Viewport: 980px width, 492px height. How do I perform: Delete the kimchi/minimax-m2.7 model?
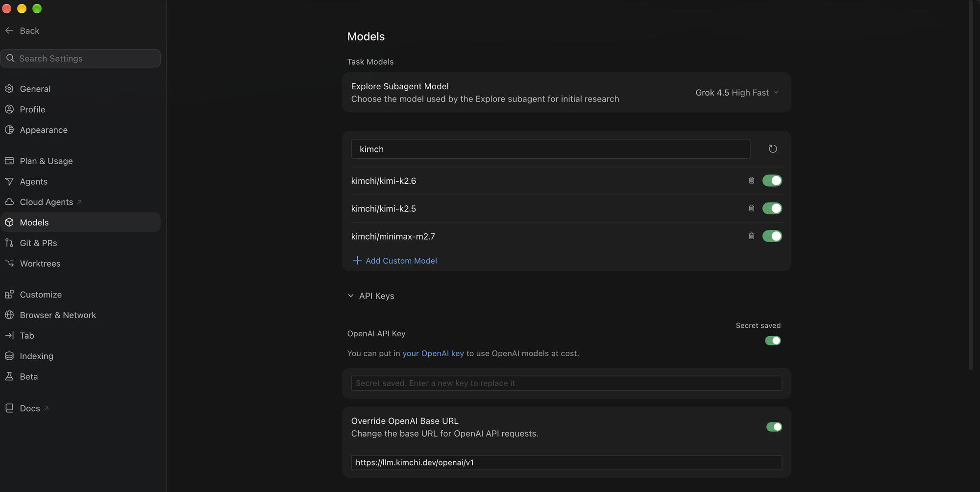[752, 236]
